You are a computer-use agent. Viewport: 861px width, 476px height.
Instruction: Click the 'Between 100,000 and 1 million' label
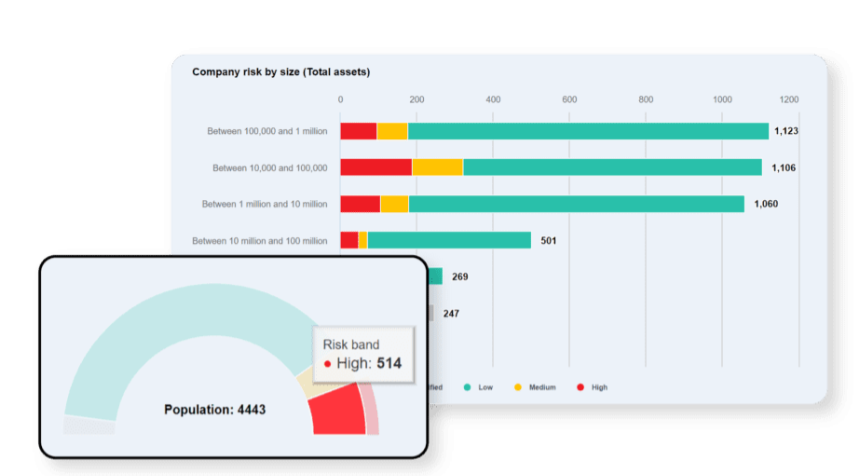coord(267,131)
